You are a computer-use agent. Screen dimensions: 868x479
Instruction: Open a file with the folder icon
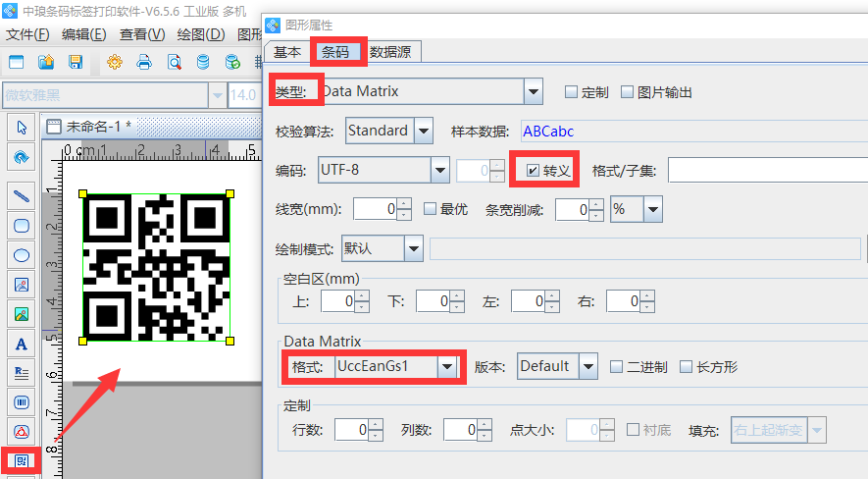pos(46,62)
